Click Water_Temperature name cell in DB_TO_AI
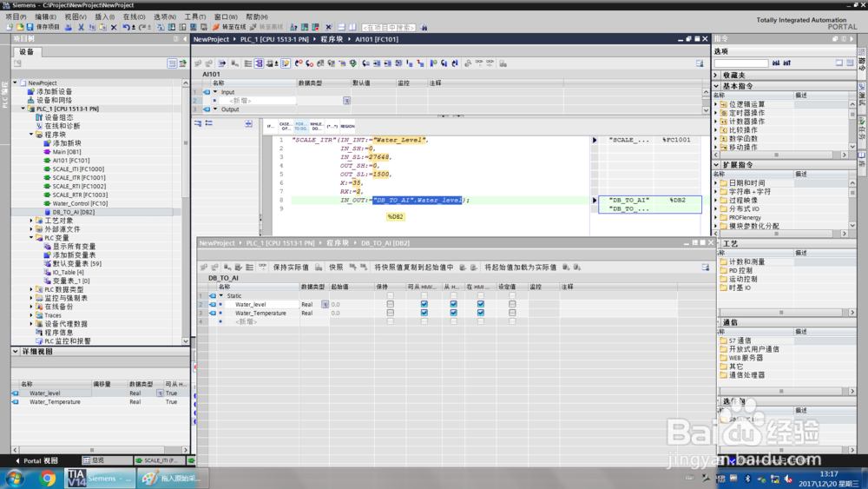Screen dimensions: 868x489 coord(260,313)
